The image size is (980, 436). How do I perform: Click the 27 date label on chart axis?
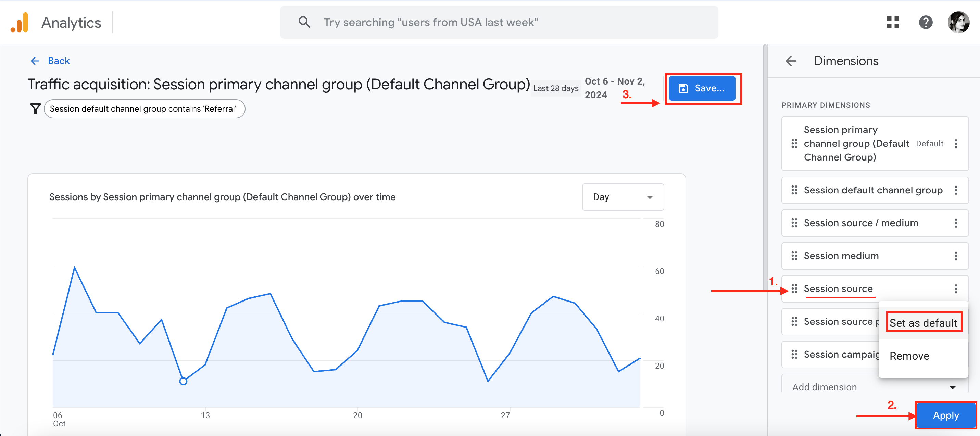click(505, 415)
